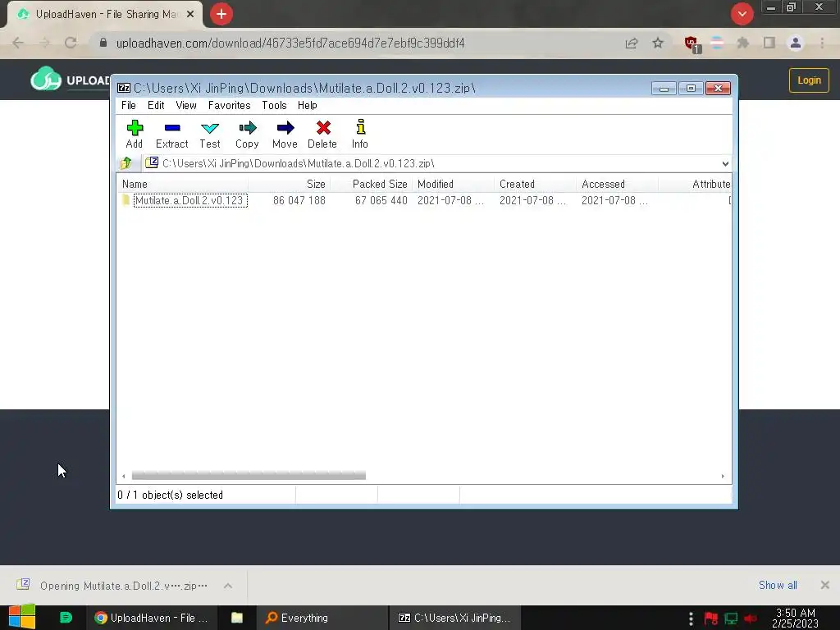The height and width of the screenshot is (630, 840).
Task: Click the Add toolbar icon in 7-Zip
Action: click(135, 134)
